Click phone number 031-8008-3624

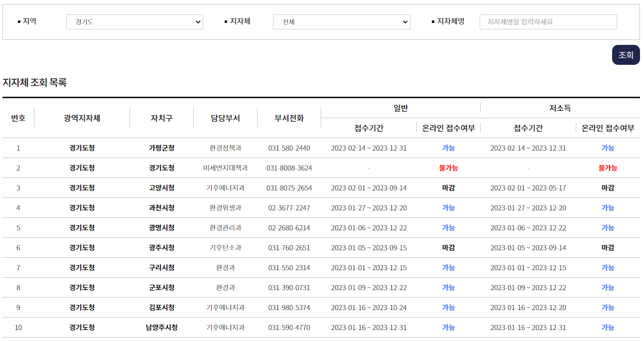point(289,168)
